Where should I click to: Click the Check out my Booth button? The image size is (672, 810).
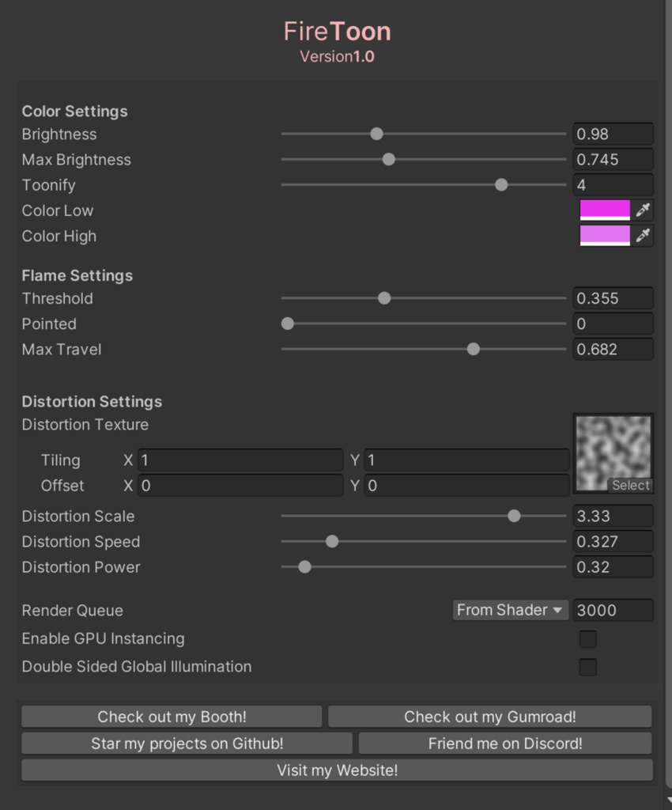(x=171, y=717)
